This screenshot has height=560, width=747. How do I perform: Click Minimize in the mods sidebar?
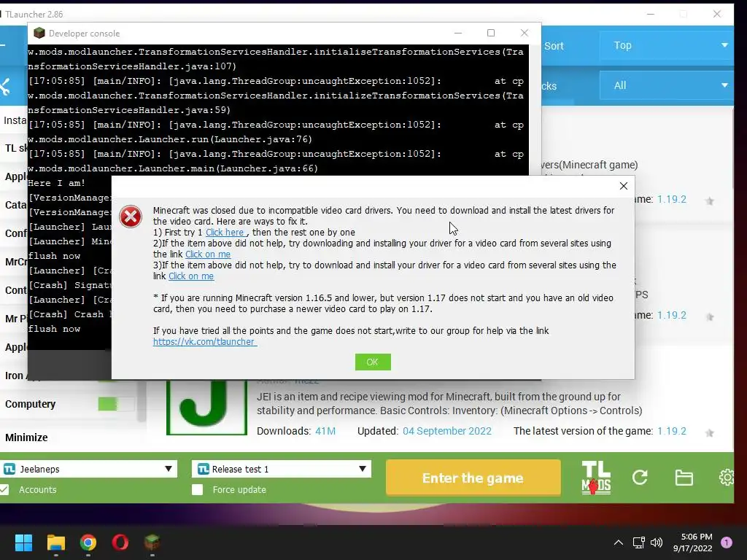(x=26, y=437)
